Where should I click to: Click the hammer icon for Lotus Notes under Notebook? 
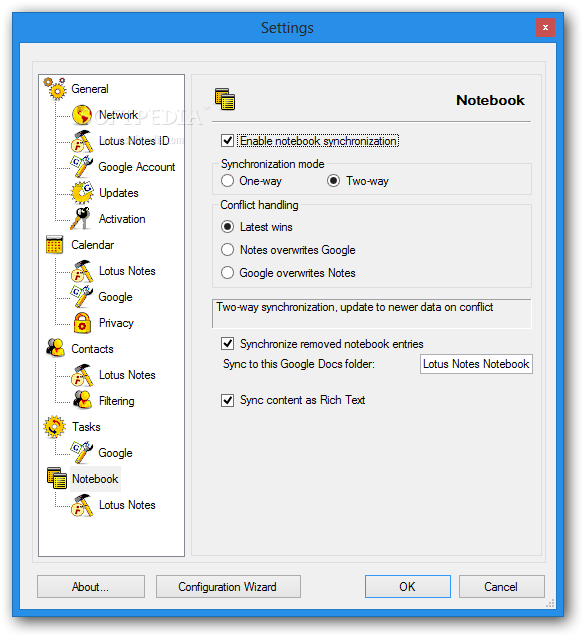(82, 505)
